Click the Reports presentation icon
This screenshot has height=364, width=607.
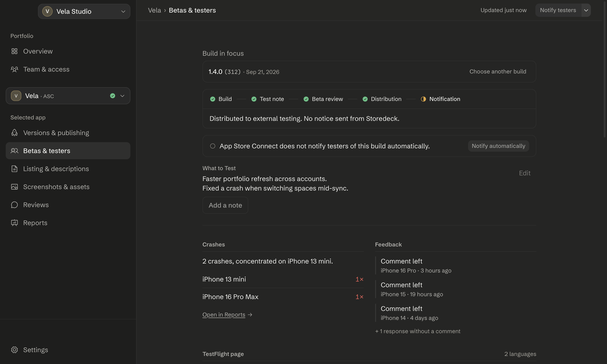[14, 223]
